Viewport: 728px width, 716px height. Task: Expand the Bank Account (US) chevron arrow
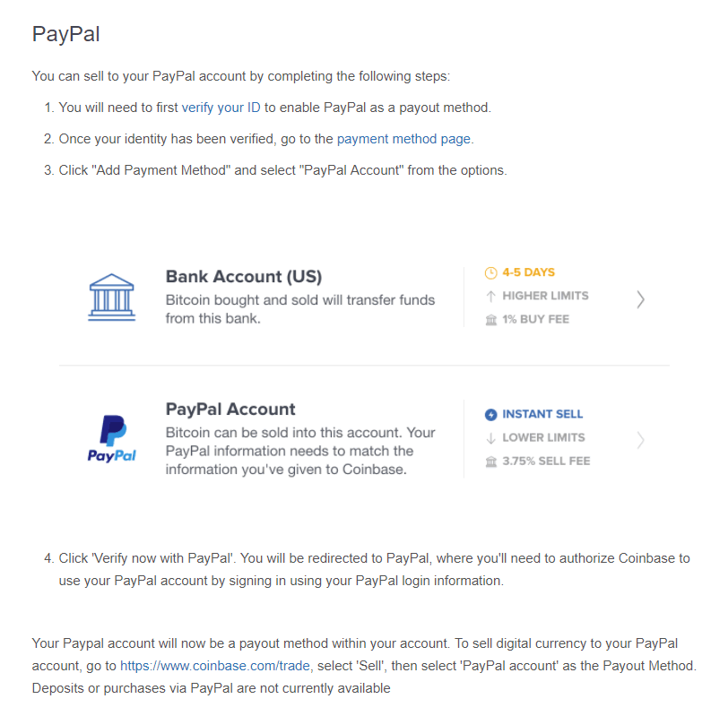pyautogui.click(x=640, y=299)
